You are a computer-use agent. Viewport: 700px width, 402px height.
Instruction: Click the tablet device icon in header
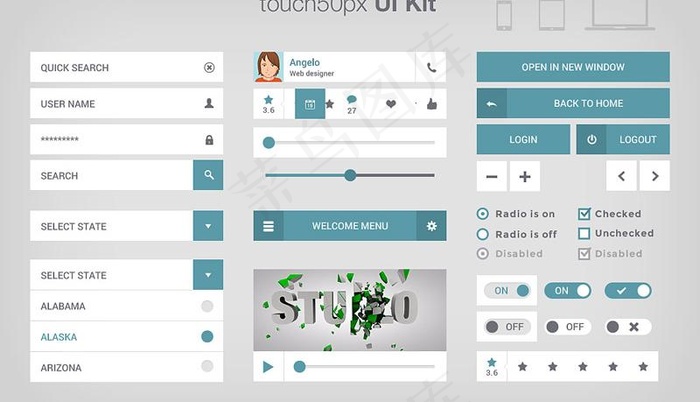click(x=552, y=15)
